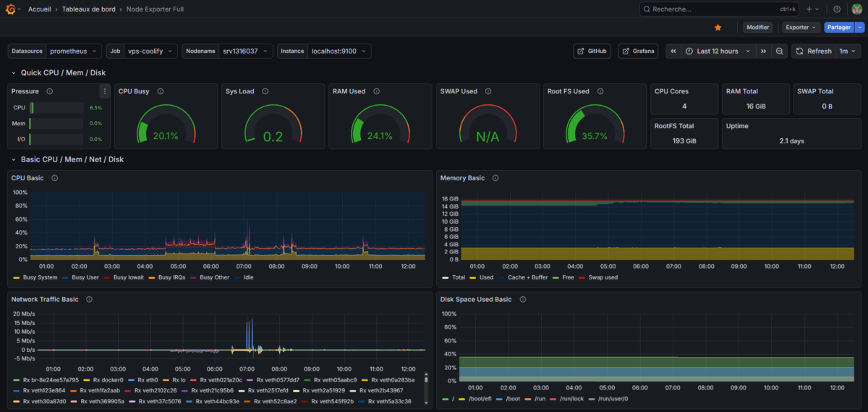
Task: Collapse the Quick CPU / Mem / Disk row
Action: 14,73
